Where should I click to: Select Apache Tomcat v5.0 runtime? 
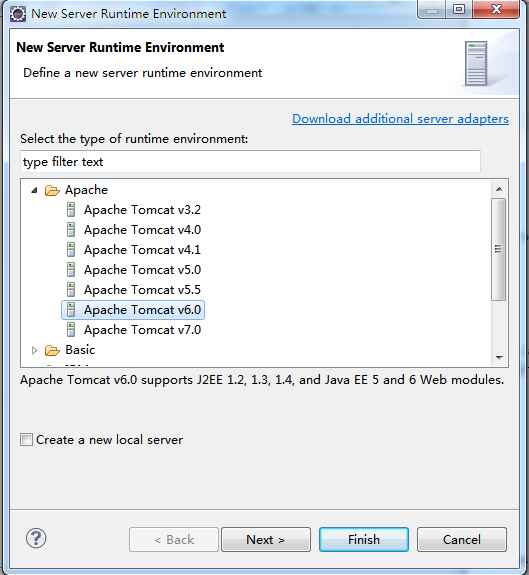point(142,270)
